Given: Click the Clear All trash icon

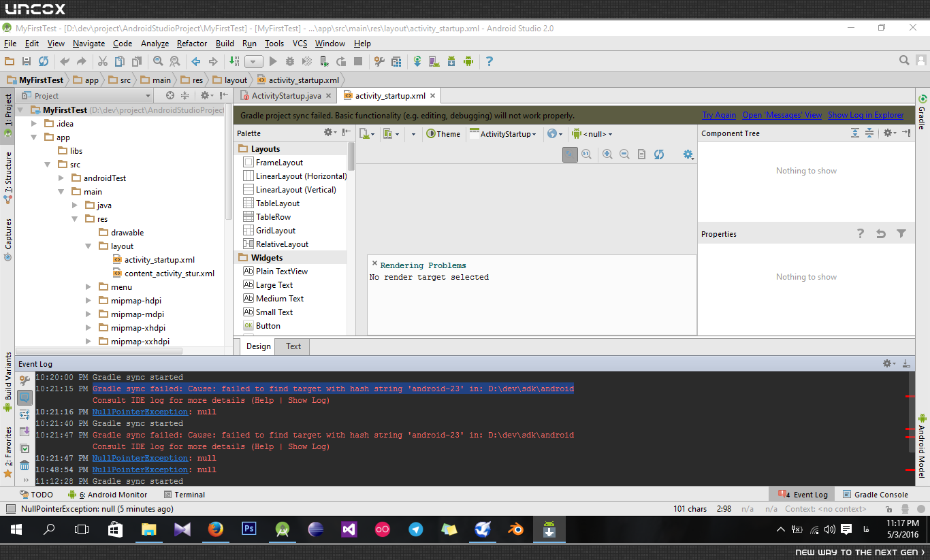Looking at the screenshot, I should click(x=25, y=465).
